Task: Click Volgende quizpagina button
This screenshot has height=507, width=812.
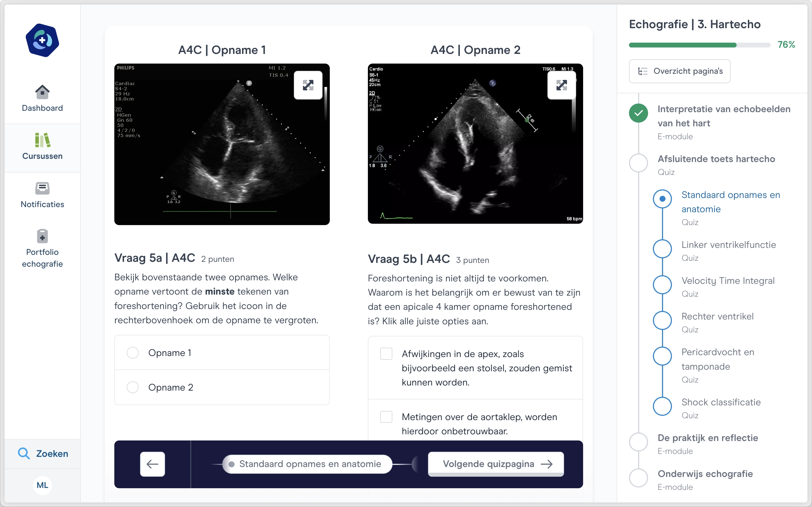Action: click(496, 464)
